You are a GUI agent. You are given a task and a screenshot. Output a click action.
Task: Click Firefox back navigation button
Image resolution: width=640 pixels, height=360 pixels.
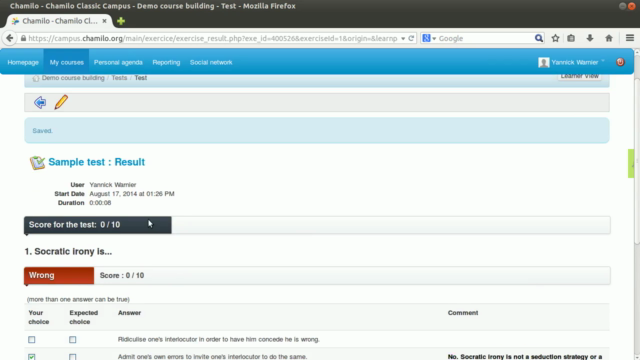coord(9,38)
